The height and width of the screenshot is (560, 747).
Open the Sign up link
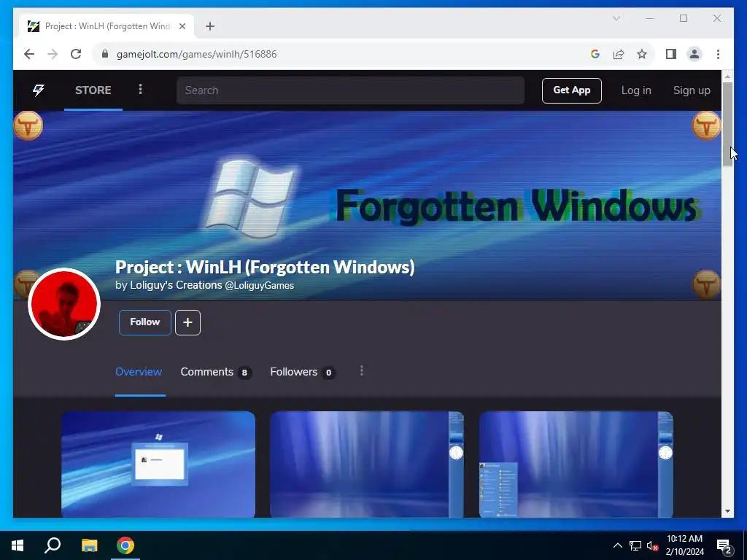point(692,90)
